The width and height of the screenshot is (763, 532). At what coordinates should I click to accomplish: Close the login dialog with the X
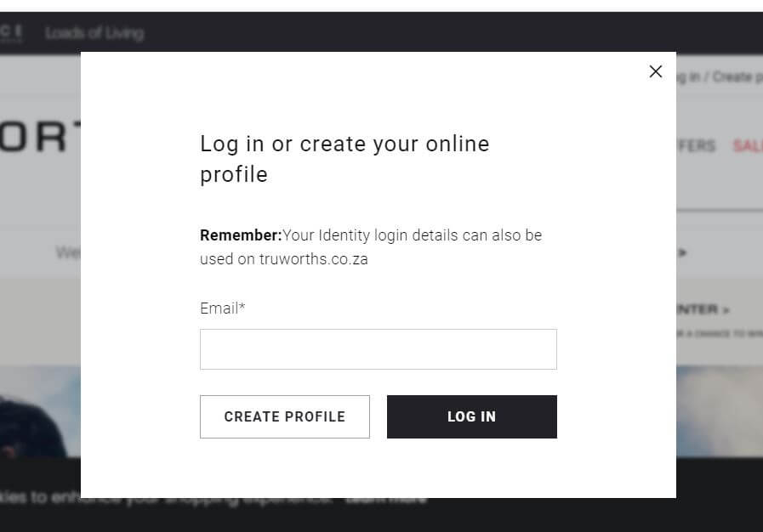tap(655, 71)
